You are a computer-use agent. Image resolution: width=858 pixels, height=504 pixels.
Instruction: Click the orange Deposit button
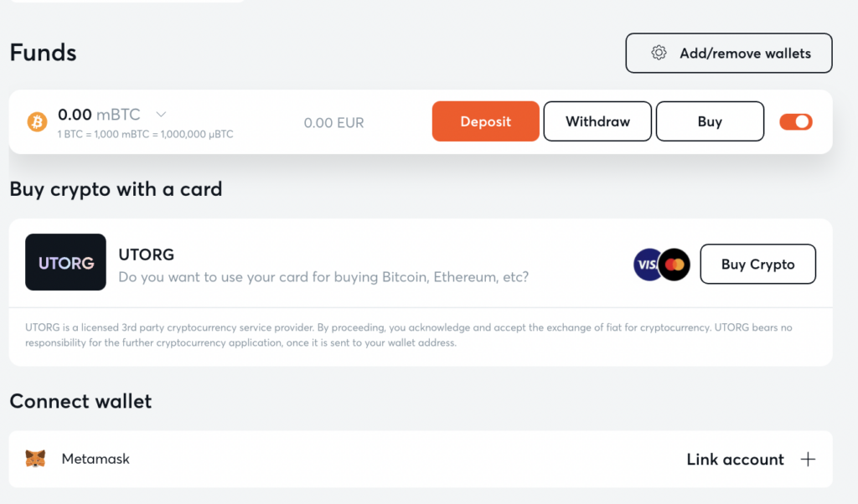point(485,121)
